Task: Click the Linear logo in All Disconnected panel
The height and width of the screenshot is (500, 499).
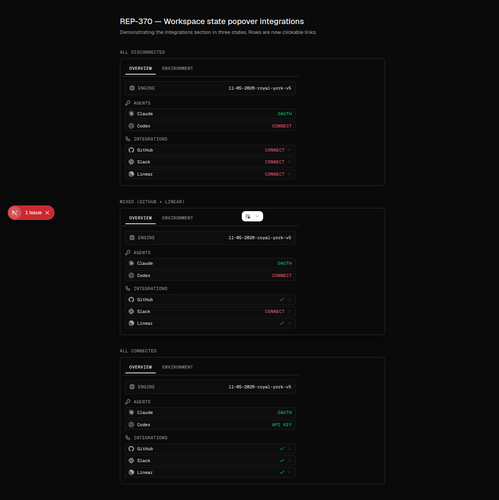Action: (131, 174)
